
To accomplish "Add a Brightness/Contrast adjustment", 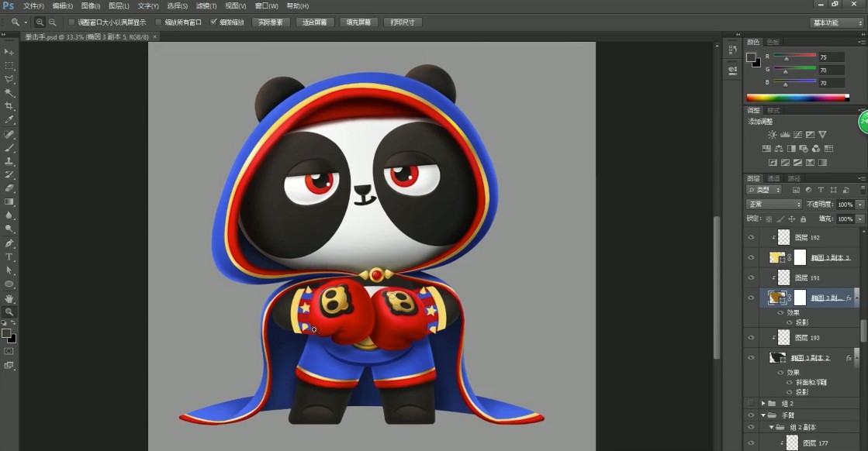I will [x=772, y=135].
